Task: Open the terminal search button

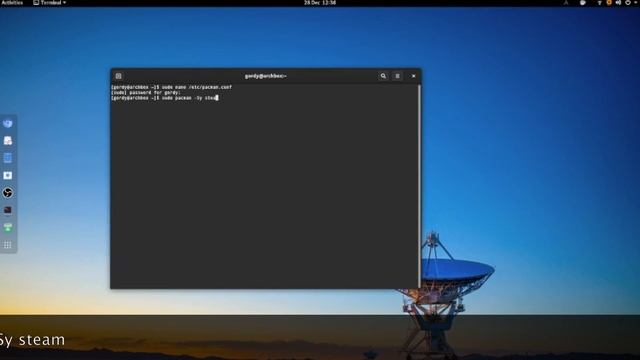Action: (x=383, y=76)
